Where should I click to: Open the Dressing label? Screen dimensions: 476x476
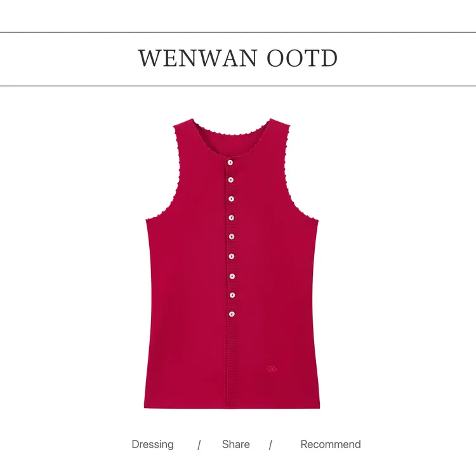pyautogui.click(x=153, y=444)
